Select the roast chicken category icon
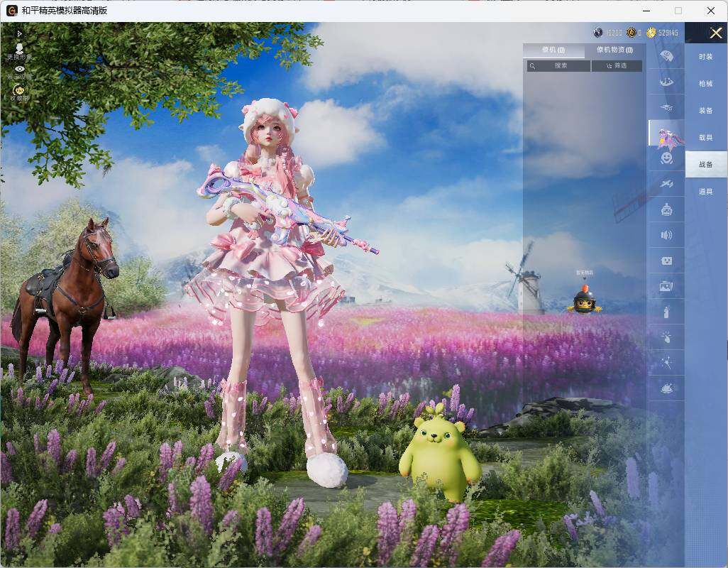 (666, 388)
